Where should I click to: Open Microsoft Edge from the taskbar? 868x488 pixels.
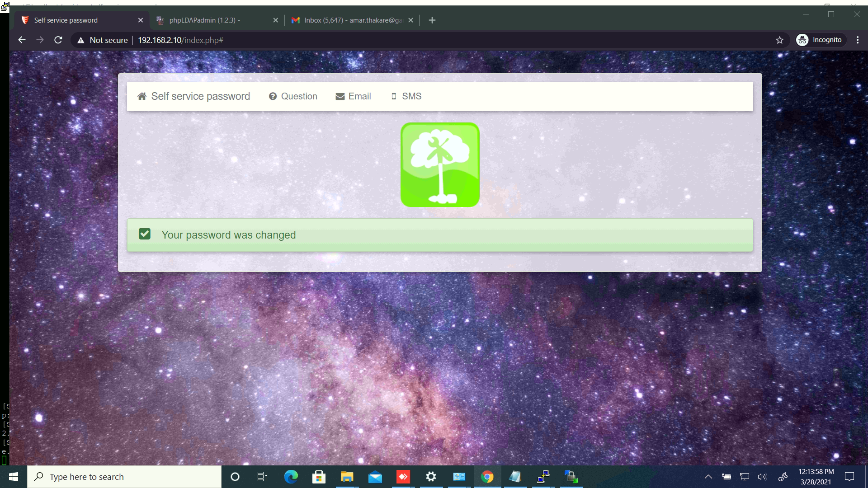291,477
